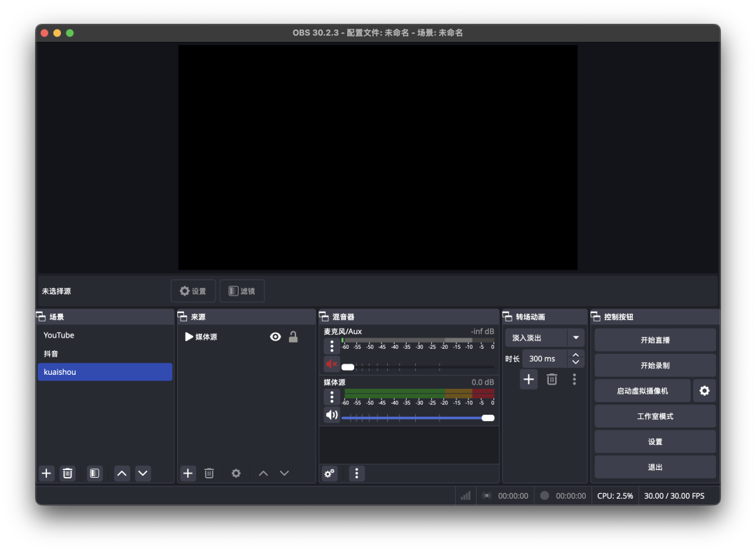Hide the 媒体源 source with eye icon

coord(275,337)
